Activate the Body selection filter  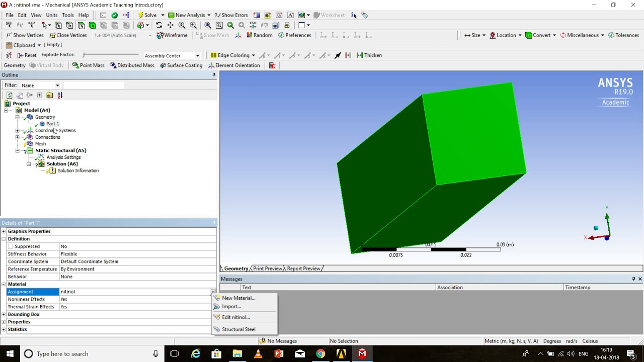click(92, 25)
